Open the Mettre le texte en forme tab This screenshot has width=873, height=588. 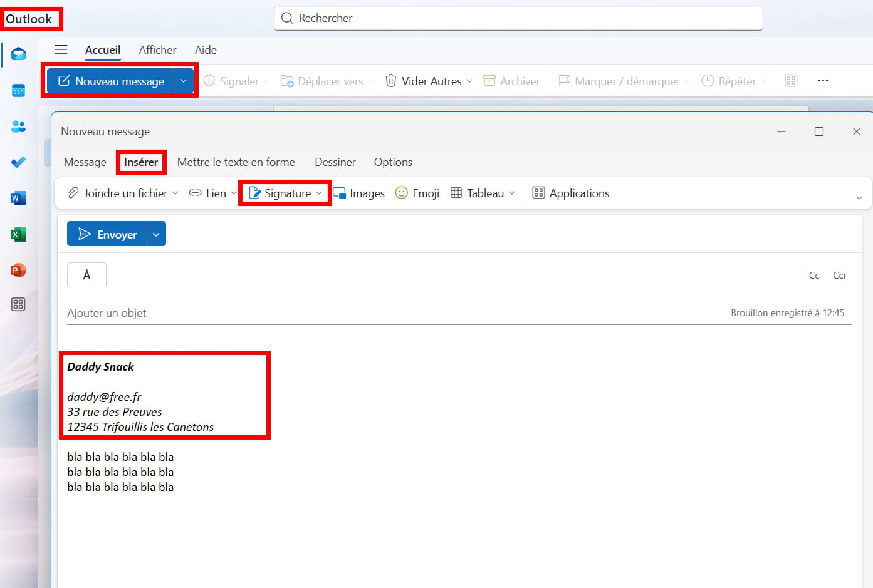[x=236, y=162]
